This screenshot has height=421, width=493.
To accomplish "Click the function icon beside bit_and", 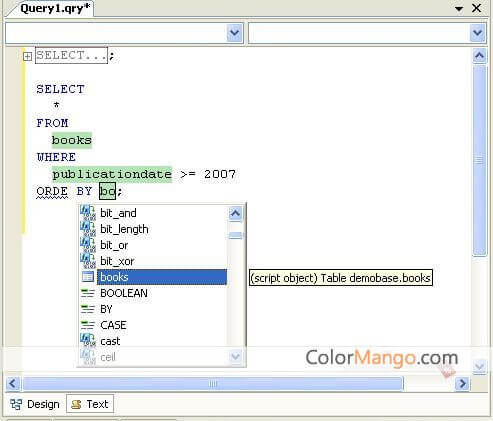I will (x=88, y=212).
